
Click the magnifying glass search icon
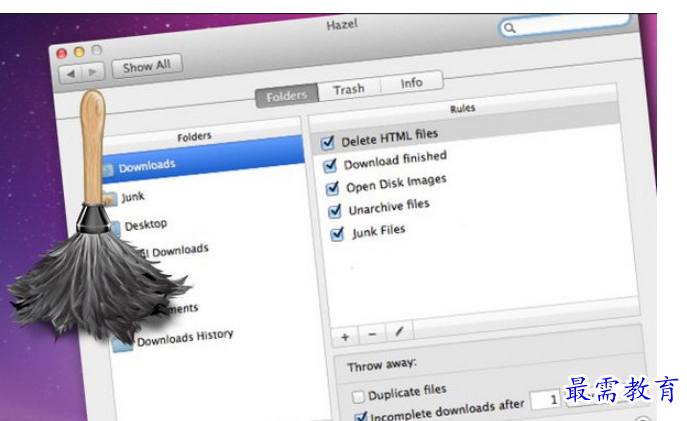(509, 28)
